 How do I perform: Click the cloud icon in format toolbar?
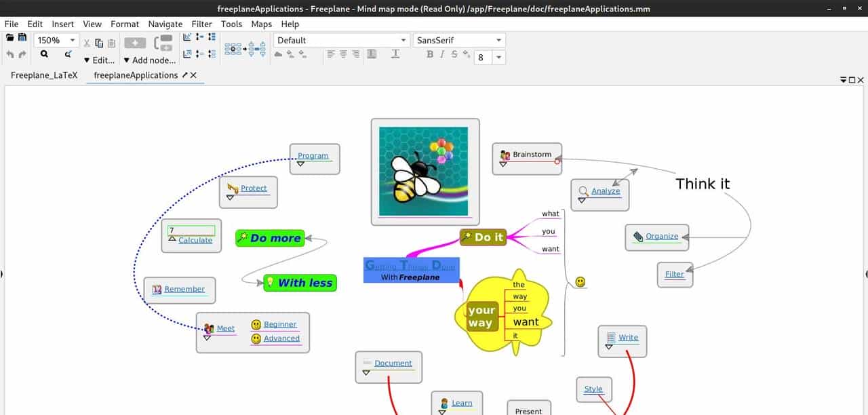(x=278, y=54)
